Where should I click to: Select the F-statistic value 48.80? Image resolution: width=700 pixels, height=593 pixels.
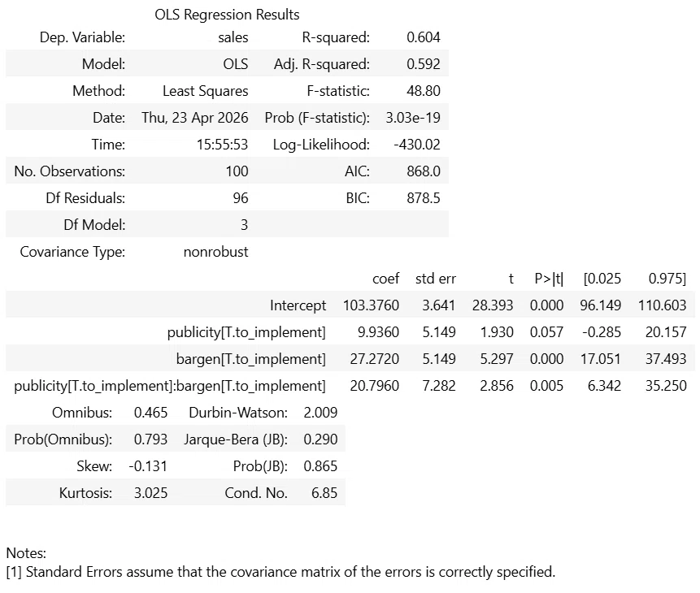pos(424,91)
